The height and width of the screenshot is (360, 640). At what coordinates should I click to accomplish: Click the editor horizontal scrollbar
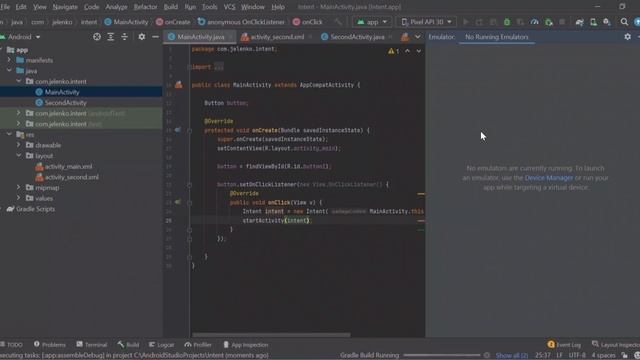(x=271, y=335)
